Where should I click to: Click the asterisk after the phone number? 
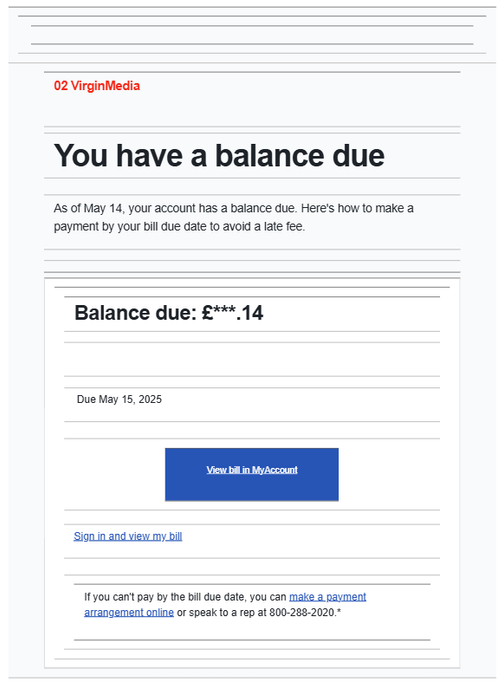[339, 611]
